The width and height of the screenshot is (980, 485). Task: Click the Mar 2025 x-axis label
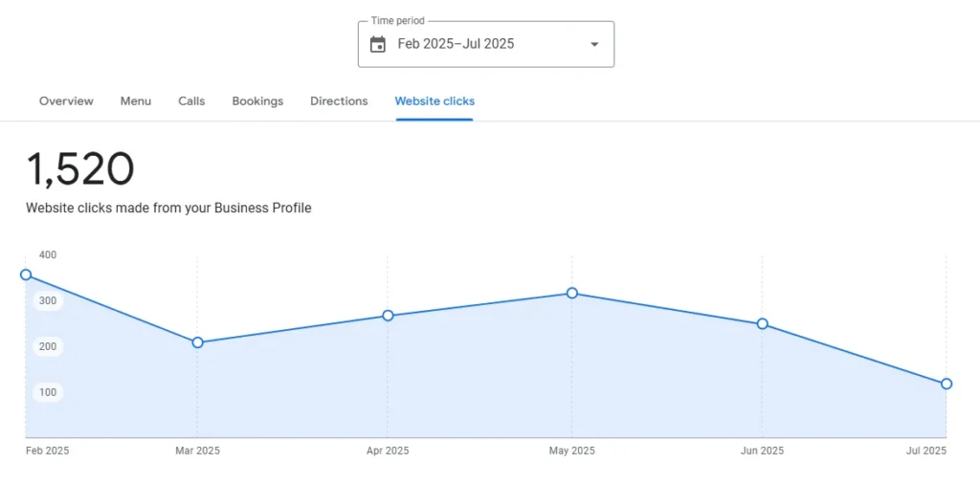click(x=197, y=451)
